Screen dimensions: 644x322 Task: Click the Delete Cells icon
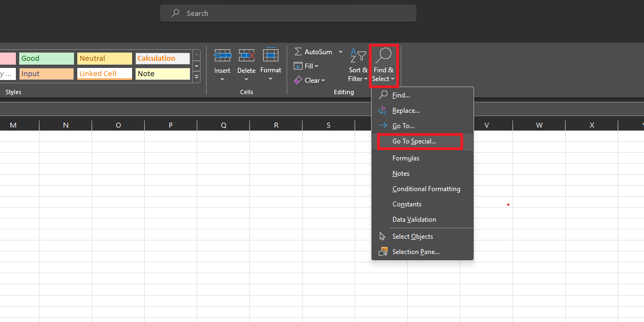coord(246,56)
